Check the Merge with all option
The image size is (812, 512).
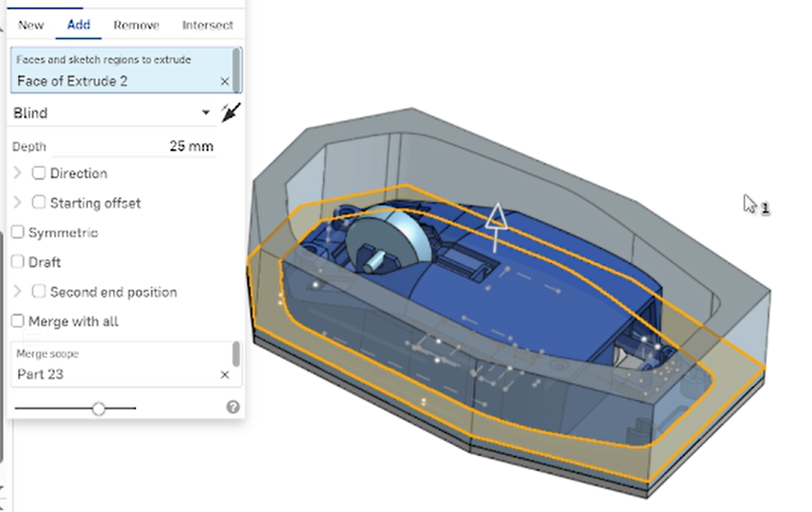click(x=18, y=321)
